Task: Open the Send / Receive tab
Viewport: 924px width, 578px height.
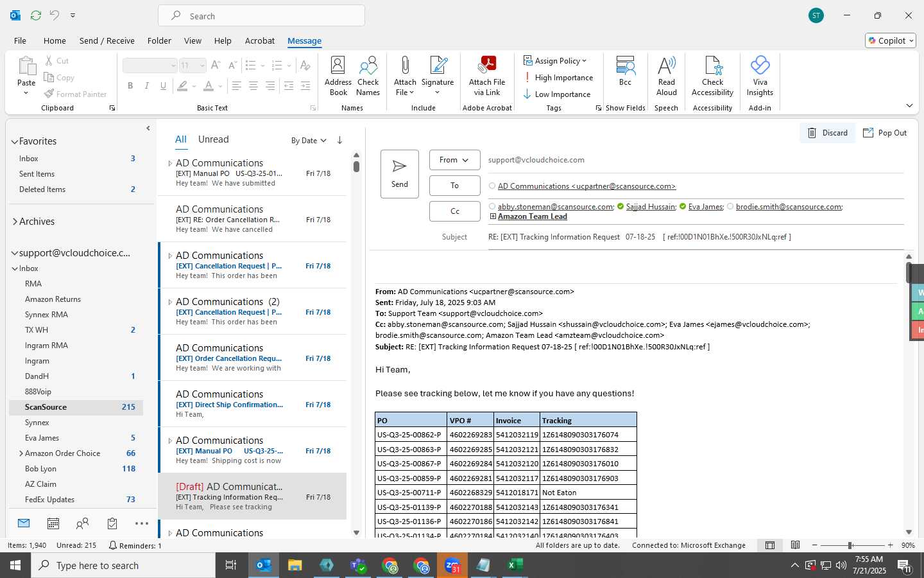Action: click(107, 40)
